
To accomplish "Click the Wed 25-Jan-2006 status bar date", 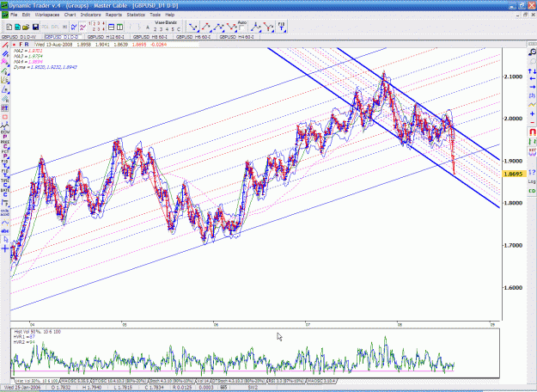I will coord(23,388).
